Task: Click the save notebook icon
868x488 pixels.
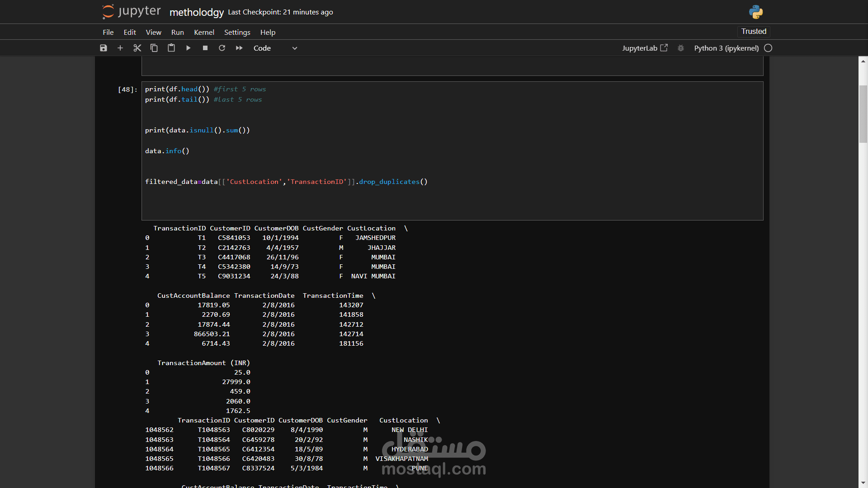Action: [104, 48]
